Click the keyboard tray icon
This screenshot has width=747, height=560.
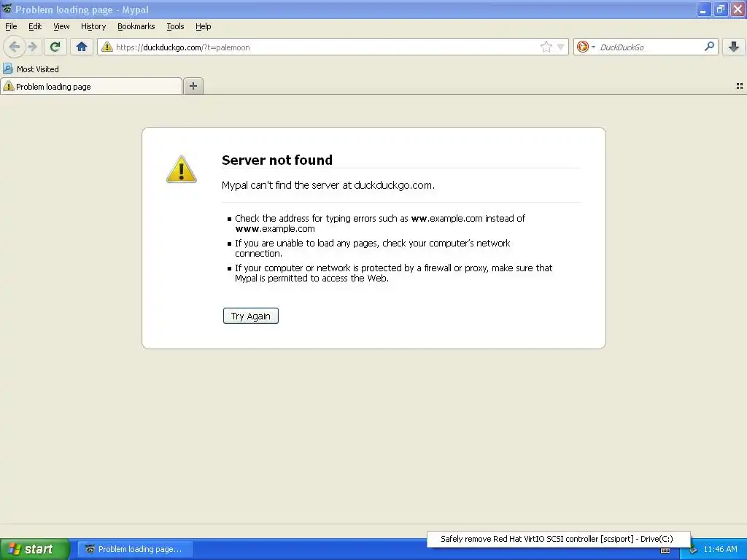tap(665, 551)
